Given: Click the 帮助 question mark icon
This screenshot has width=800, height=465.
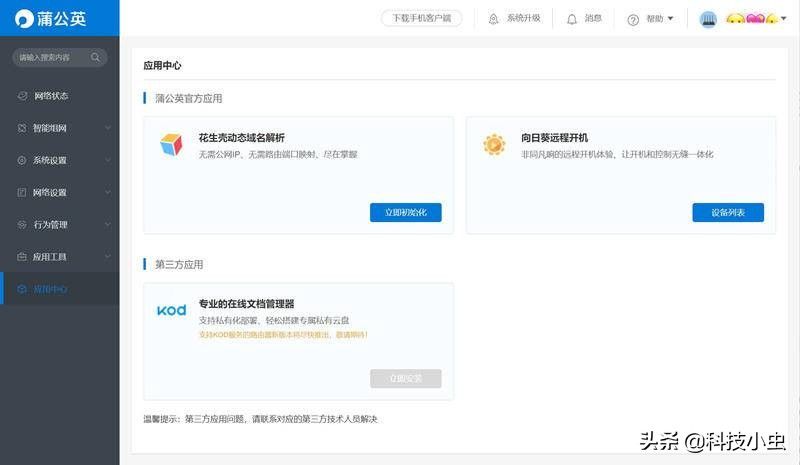Looking at the screenshot, I should 633,20.
